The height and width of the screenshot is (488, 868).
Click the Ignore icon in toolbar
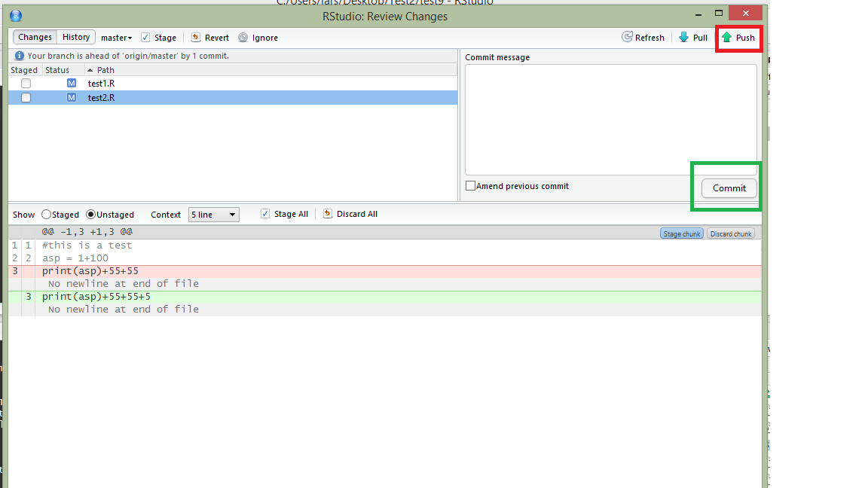[x=243, y=37]
